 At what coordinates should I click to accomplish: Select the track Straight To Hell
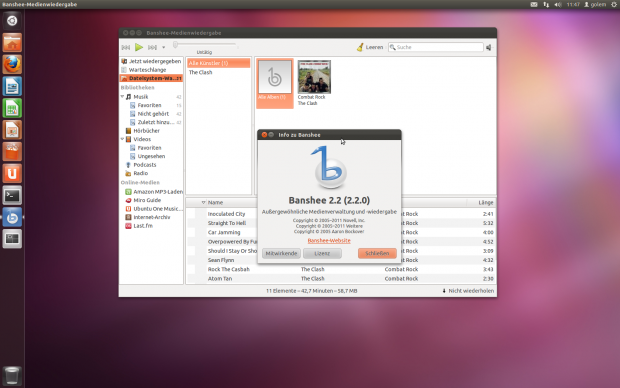[x=227, y=223]
